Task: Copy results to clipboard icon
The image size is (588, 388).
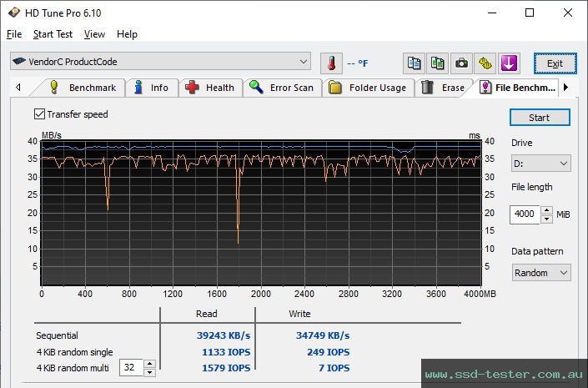Action: [x=414, y=63]
